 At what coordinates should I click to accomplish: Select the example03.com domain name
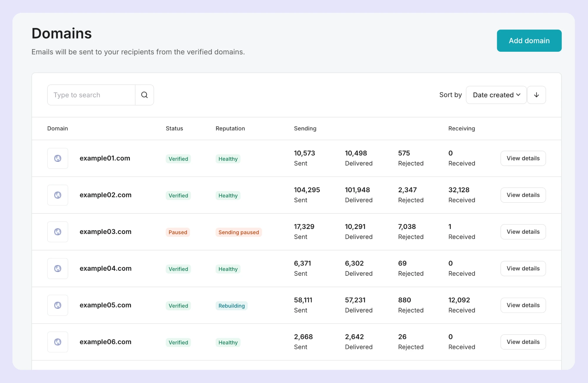pos(106,232)
